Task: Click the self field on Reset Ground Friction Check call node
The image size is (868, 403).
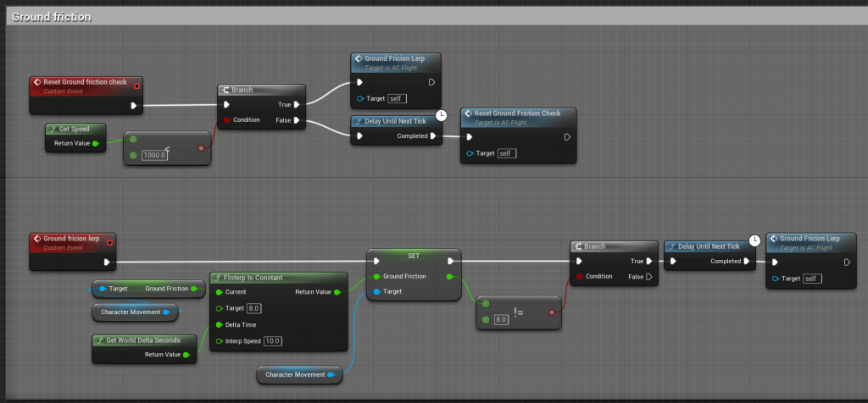Action: click(x=506, y=153)
